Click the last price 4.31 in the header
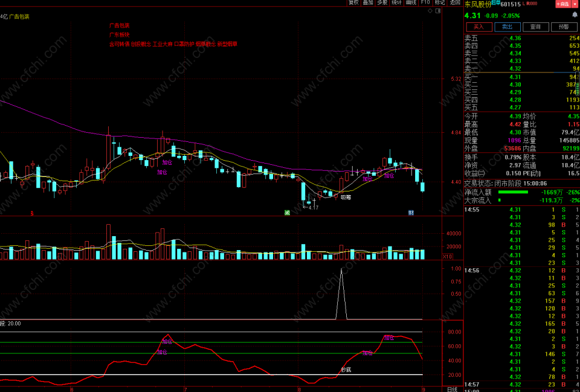 tap(472, 16)
